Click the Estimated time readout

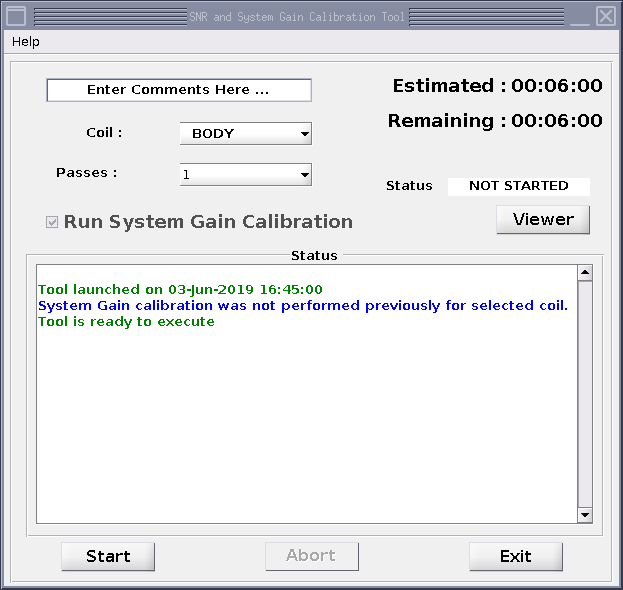(x=497, y=86)
